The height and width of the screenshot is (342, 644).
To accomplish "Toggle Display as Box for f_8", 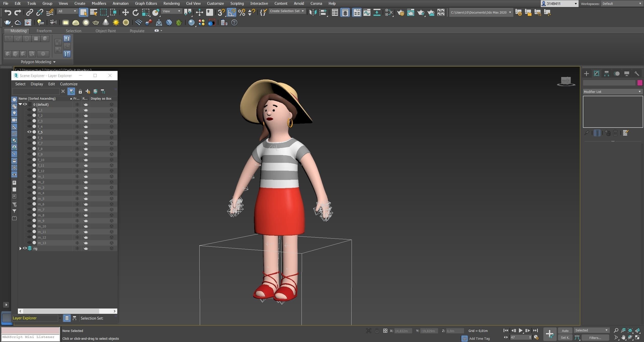I will [111, 149].
